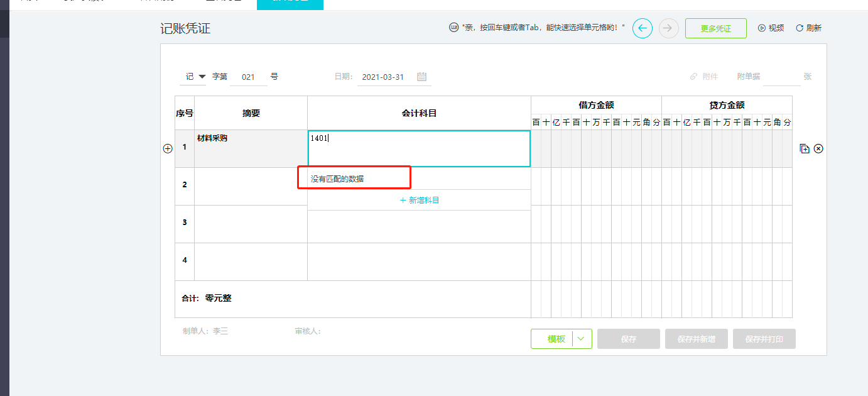
Task: Click the 材料采购 summary cell
Action: pyautogui.click(x=251, y=148)
